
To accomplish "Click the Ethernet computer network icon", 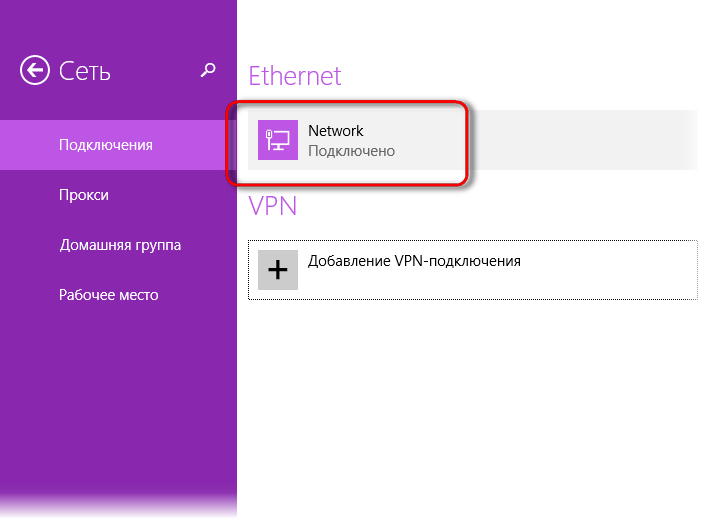I will point(278,140).
